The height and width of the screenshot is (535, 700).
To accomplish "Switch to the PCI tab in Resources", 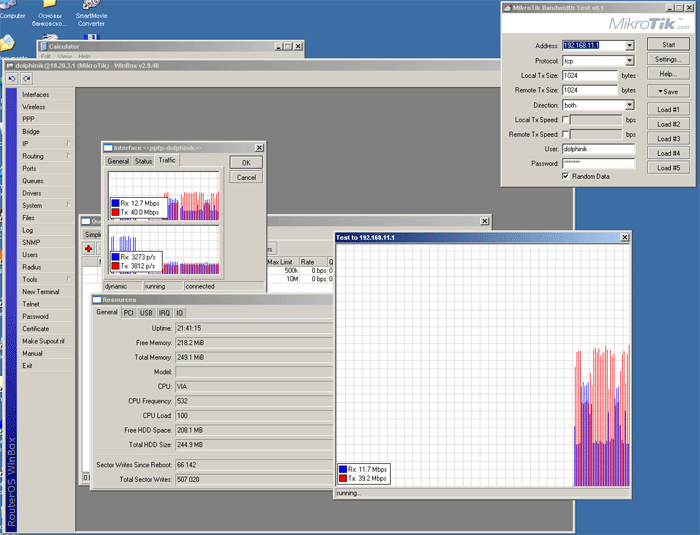I will pos(129,313).
